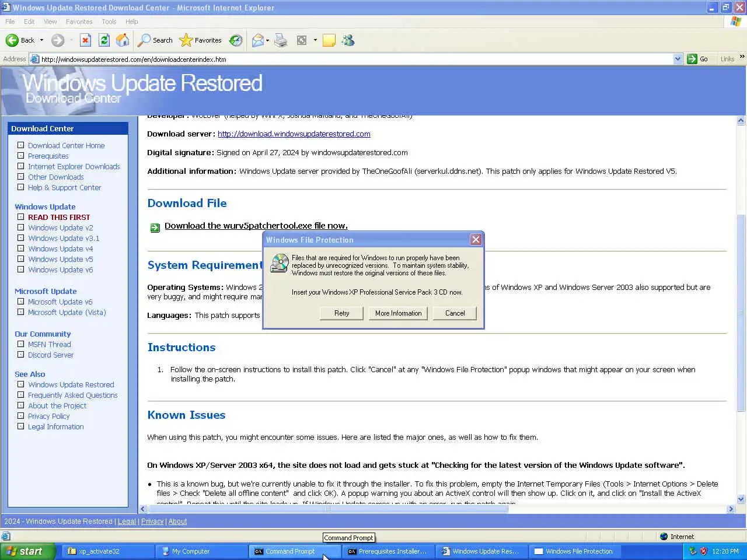Click the vertical scrollbar down arrow

[x=741, y=499]
